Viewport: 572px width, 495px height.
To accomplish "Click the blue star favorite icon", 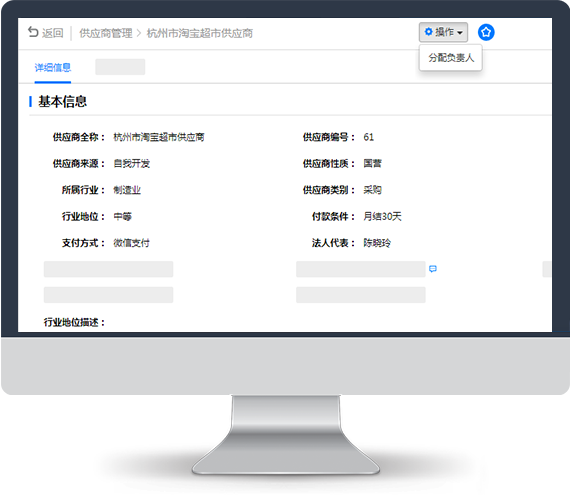I will tap(486, 32).
